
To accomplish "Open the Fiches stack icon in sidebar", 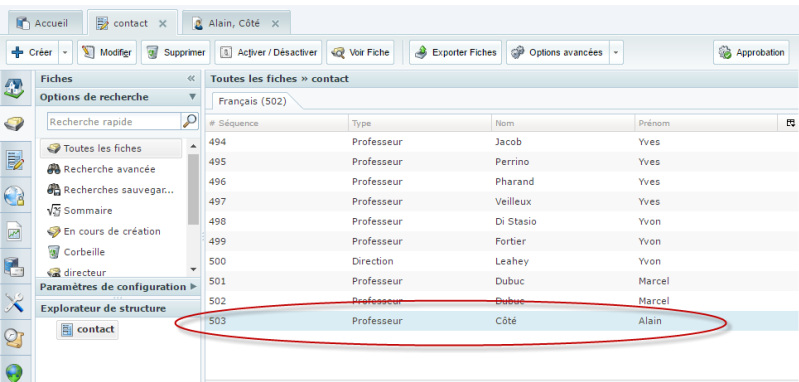I will coord(14,123).
